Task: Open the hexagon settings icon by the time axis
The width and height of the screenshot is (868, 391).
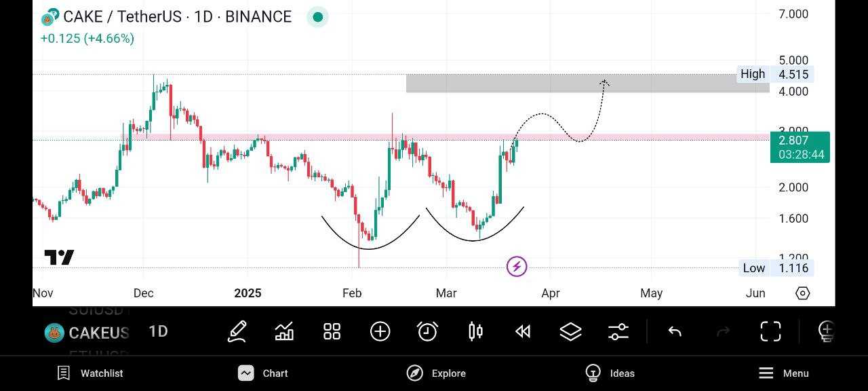Action: click(803, 293)
